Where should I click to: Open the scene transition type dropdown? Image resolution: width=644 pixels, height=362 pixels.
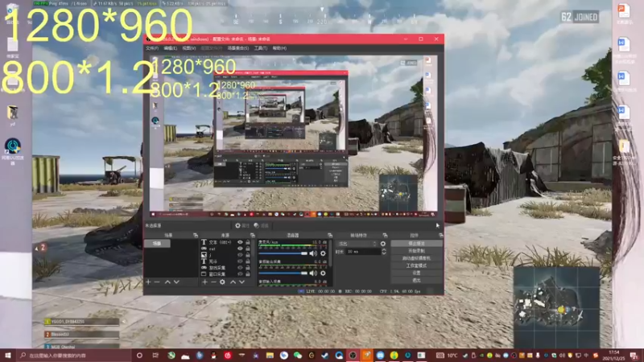click(x=357, y=244)
